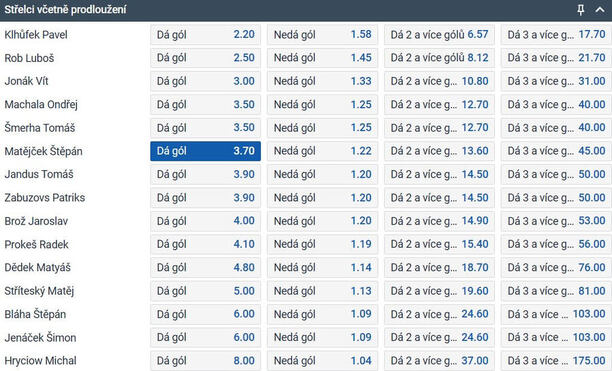612x371 pixels.
Task: Select Nedá gól 1.25 for Šmerha Tomáš
Action: click(x=322, y=128)
